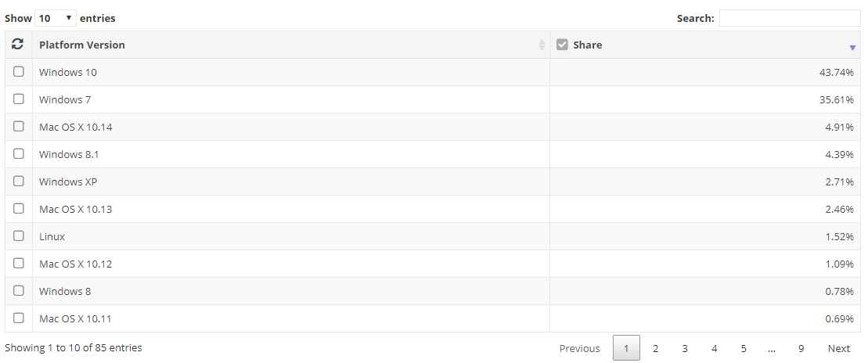Open the Show entries count dropdown
Viewport: 868px width, 363px height.
click(56, 18)
